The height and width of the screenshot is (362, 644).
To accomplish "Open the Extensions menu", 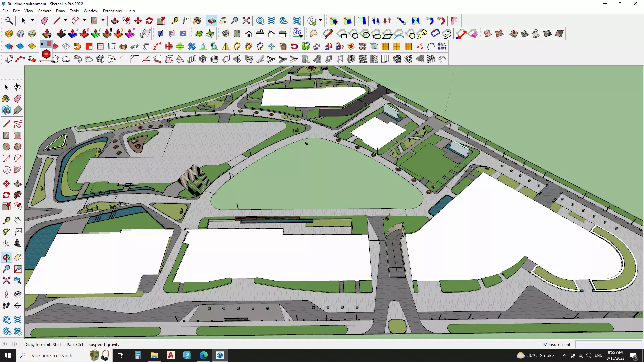I will 112,11.
